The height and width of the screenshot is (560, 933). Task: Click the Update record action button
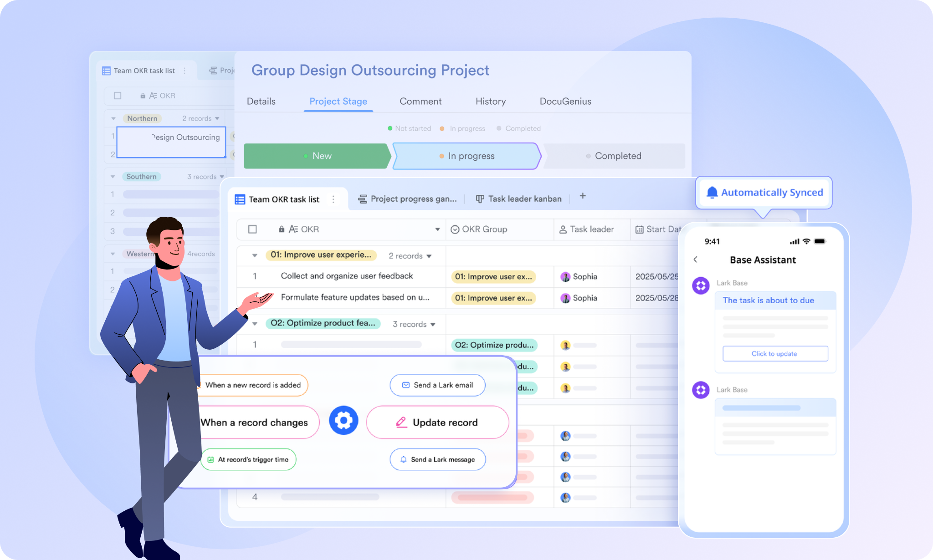(437, 423)
